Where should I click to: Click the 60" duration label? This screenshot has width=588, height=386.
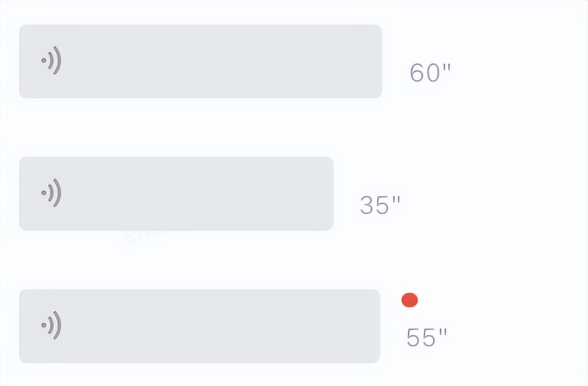point(430,73)
